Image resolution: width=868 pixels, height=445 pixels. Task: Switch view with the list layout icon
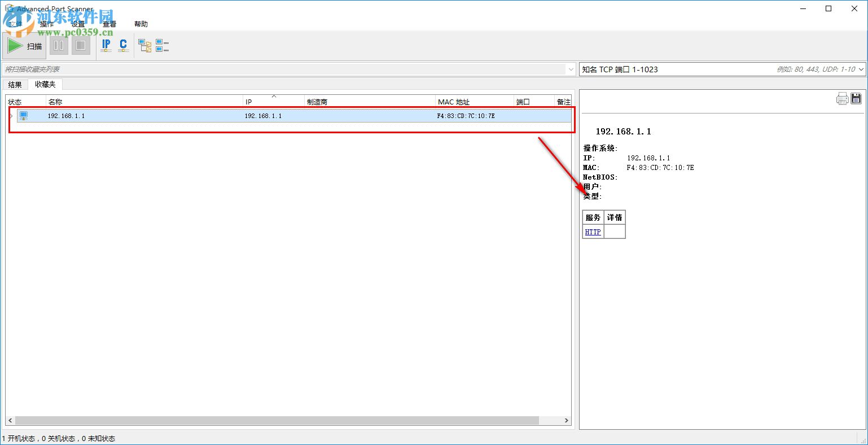coord(161,45)
